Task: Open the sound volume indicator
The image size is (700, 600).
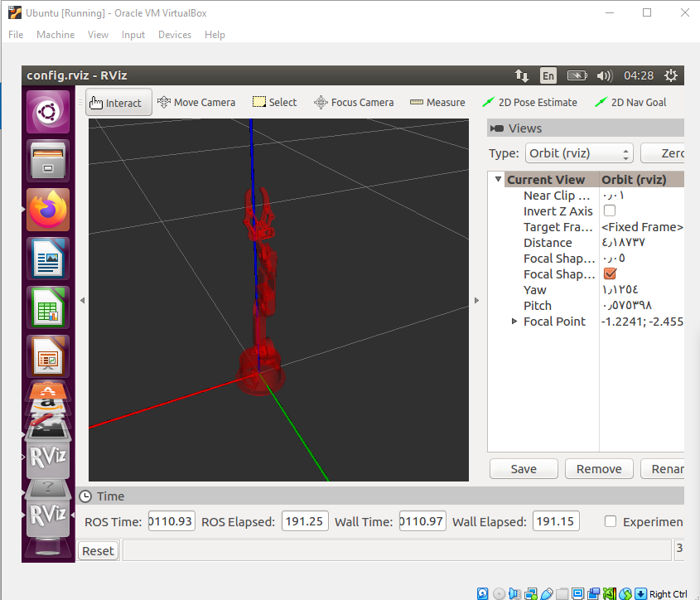Action: point(605,75)
